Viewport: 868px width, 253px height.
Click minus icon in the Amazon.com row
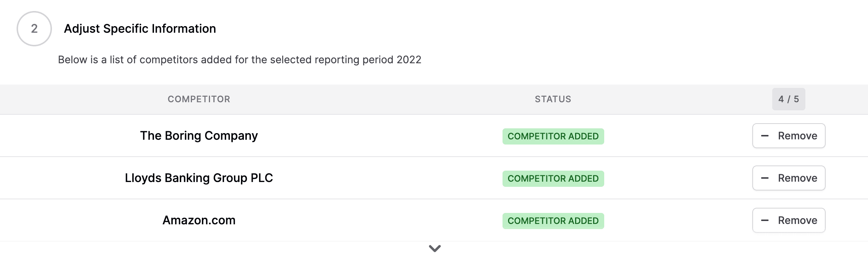[x=765, y=220]
